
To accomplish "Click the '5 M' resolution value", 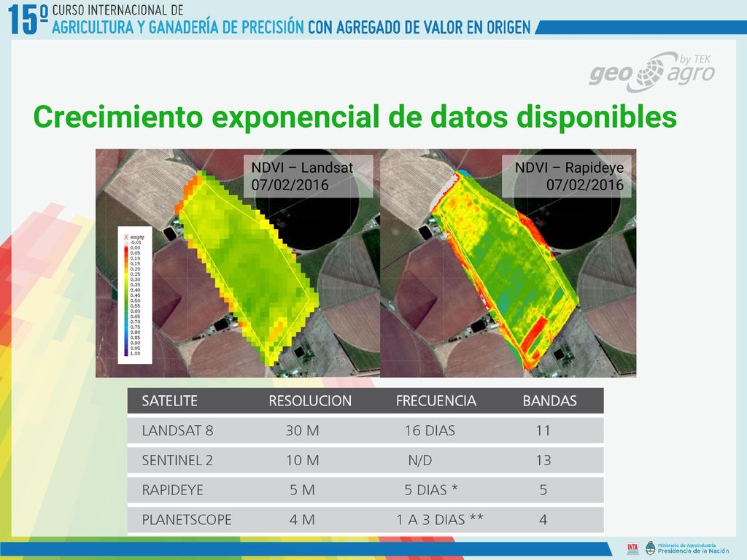I will [x=303, y=490].
